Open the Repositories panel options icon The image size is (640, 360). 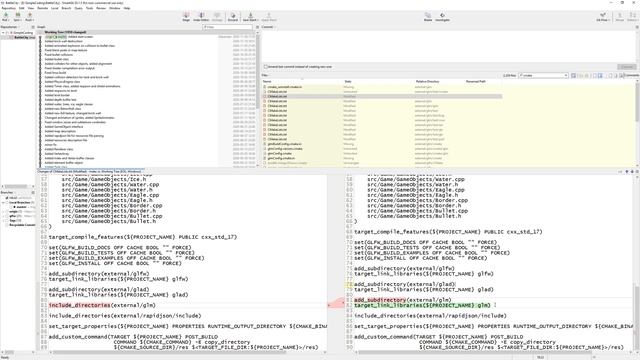(33, 27)
